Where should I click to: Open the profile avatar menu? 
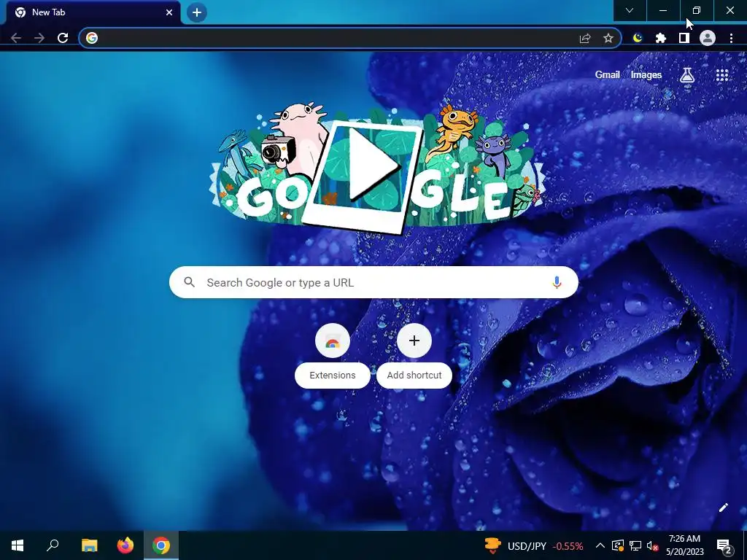point(708,38)
